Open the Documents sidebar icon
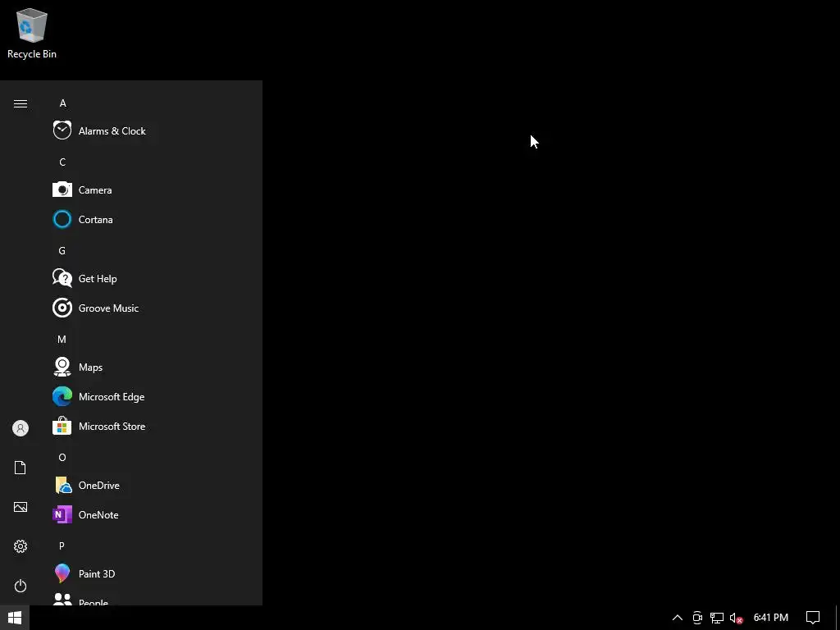Viewport: 840px width, 630px height. [21, 467]
